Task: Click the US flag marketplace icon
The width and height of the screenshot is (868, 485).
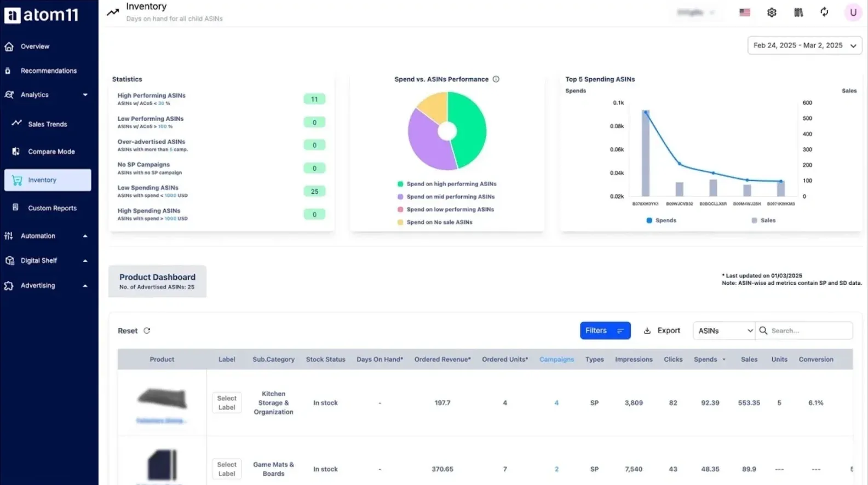Action: [745, 12]
